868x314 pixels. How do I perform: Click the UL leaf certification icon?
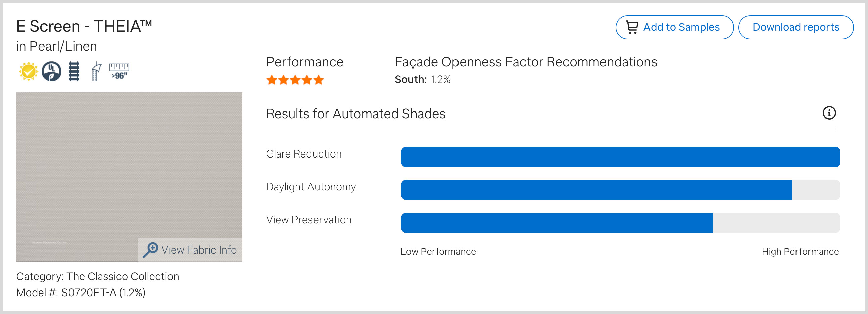point(51,71)
